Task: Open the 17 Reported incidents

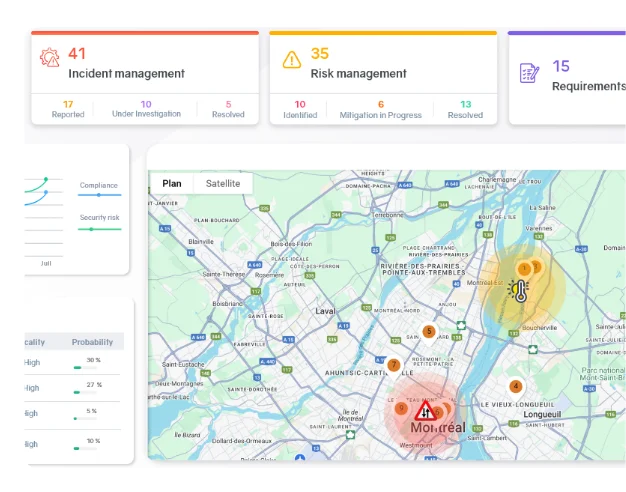Action: pos(68,109)
